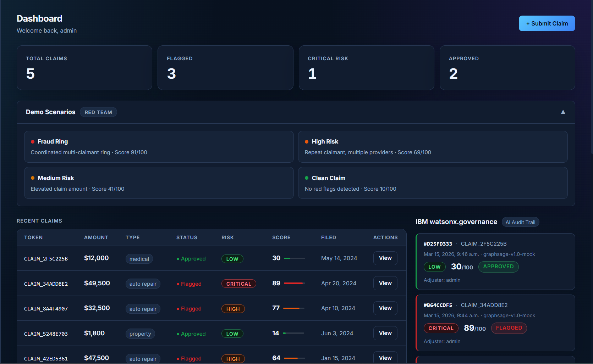Click View on the CLAIM_42ED5361 row
The height and width of the screenshot is (364, 593).
(x=385, y=358)
